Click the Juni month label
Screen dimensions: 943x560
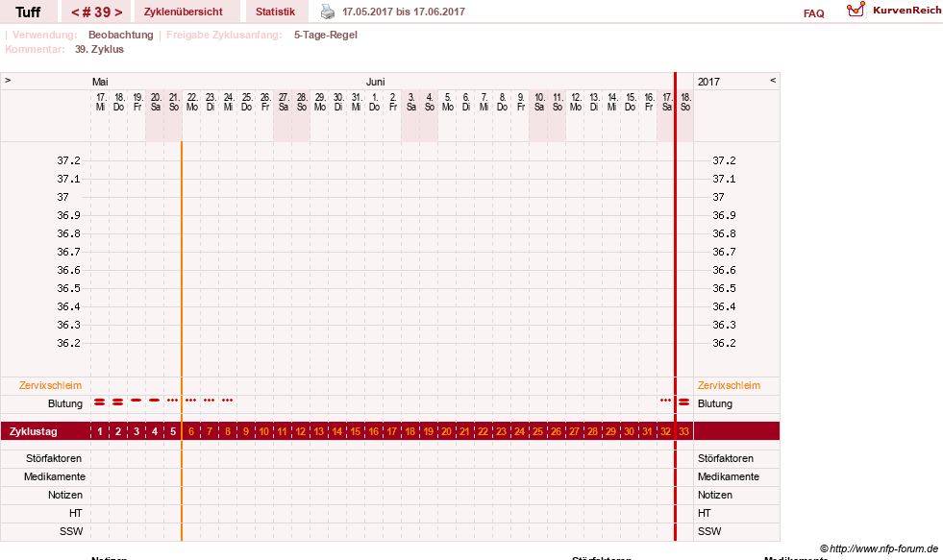click(x=375, y=82)
